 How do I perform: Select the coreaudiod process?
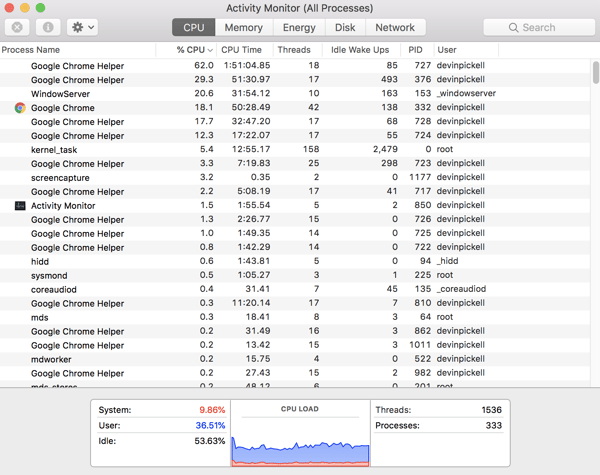[295, 289]
